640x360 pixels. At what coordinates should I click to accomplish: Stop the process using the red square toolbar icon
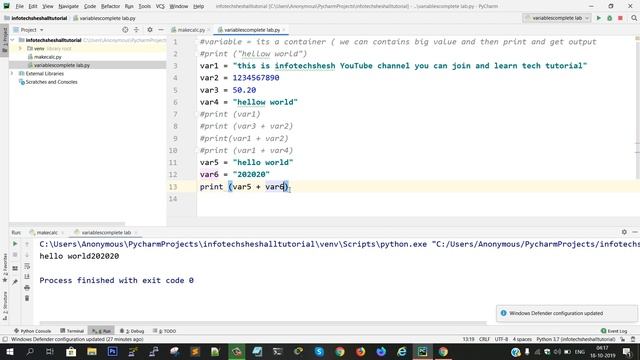click(x=620, y=18)
